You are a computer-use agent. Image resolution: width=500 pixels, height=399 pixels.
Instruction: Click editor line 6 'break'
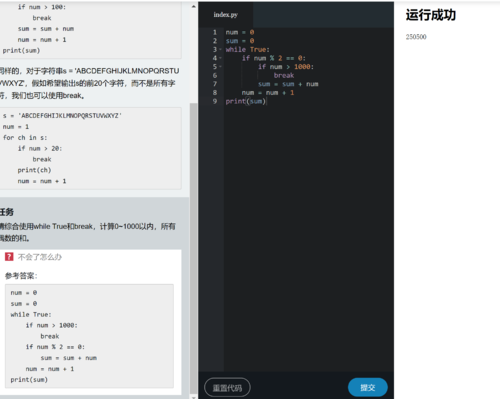coord(284,76)
